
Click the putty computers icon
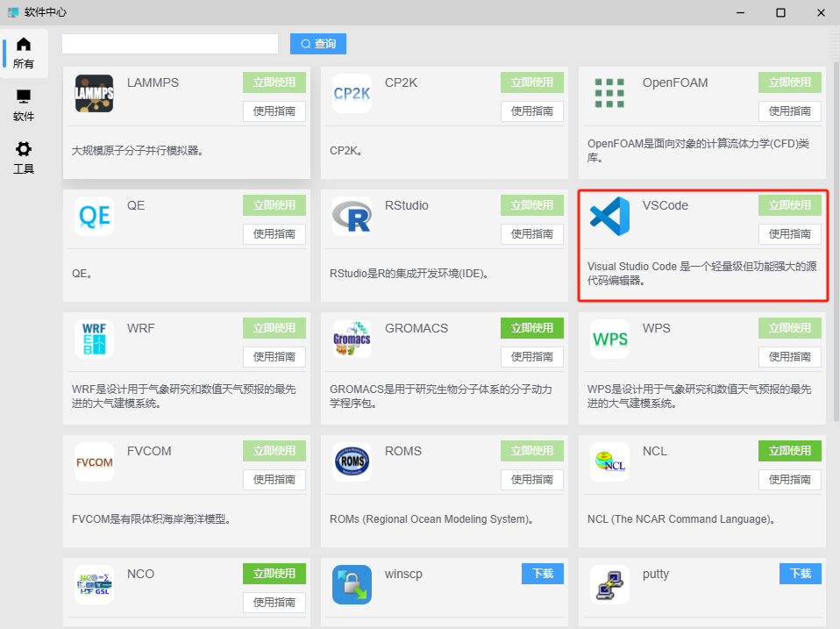(609, 584)
